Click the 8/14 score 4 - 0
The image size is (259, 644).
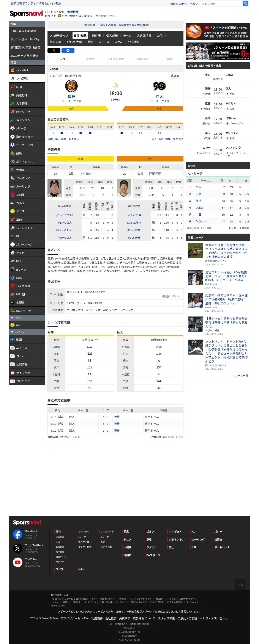[x=105, y=417]
